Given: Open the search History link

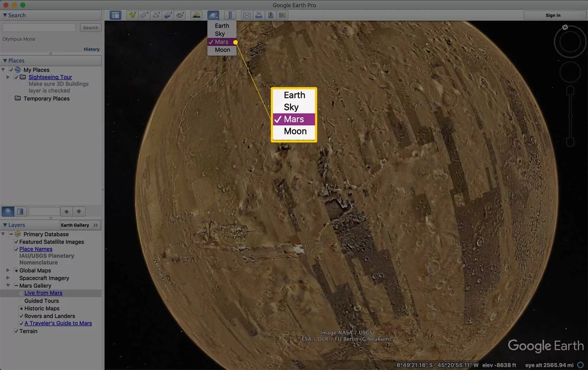Looking at the screenshot, I should [x=92, y=49].
